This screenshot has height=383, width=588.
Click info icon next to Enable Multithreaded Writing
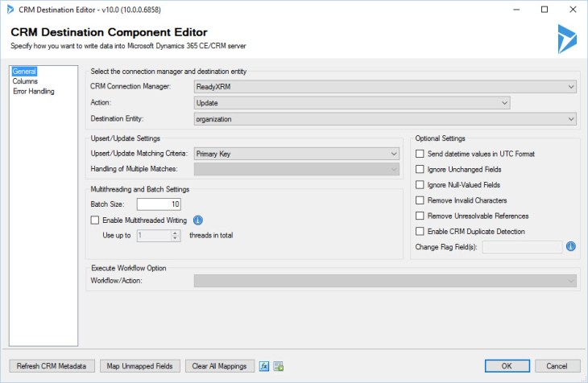(x=198, y=220)
